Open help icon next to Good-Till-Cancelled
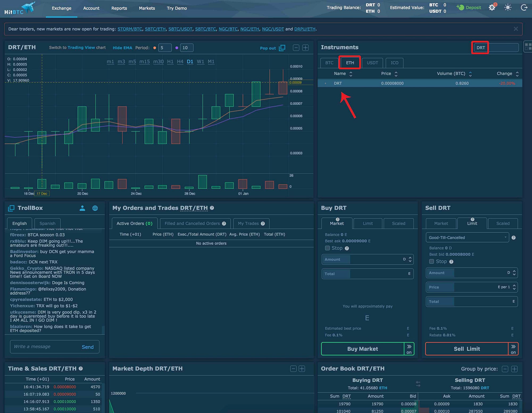The image size is (532, 413). click(514, 237)
